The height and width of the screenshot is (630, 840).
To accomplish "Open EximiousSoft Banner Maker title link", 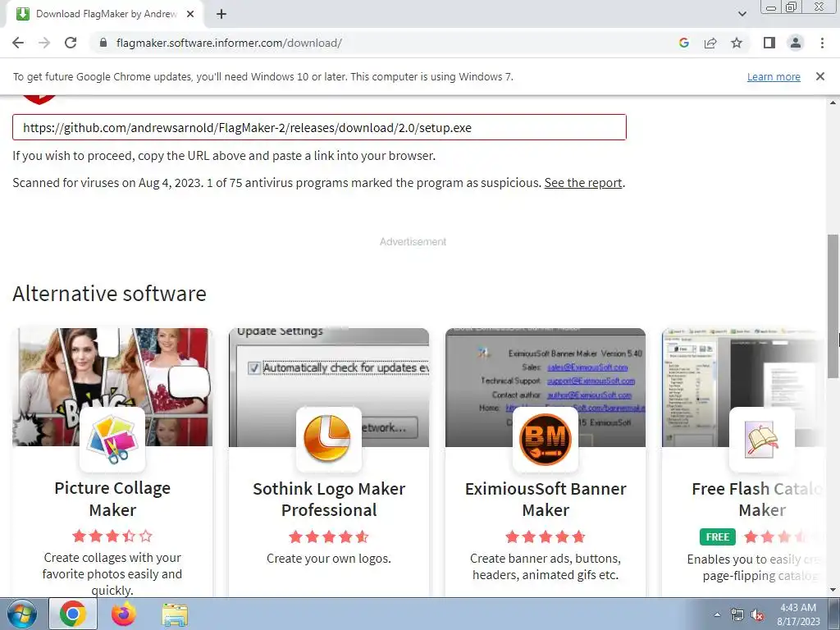I will point(546,500).
